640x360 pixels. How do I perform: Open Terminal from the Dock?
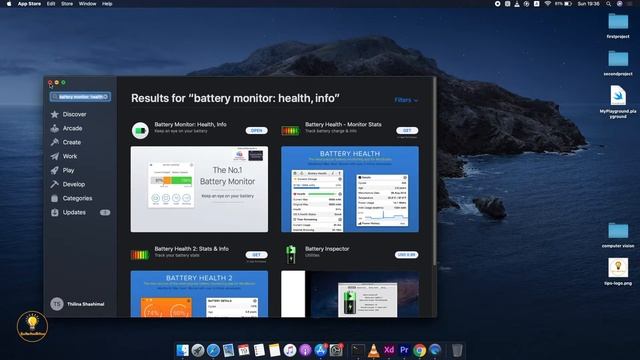(x=358, y=350)
